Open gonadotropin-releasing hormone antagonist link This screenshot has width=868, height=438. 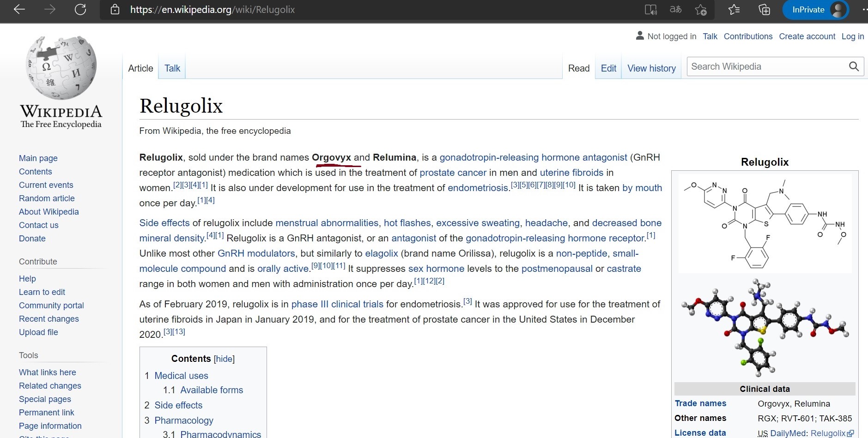pyautogui.click(x=534, y=157)
